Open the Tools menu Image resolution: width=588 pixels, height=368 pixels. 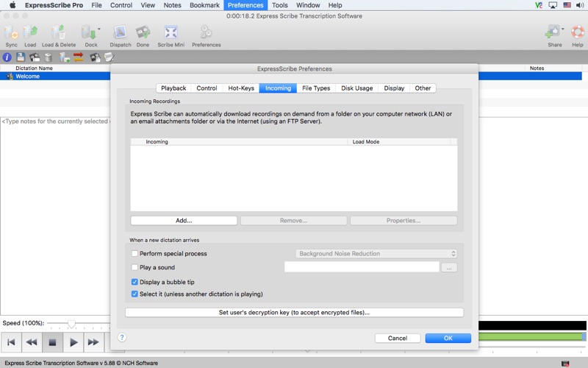pos(280,5)
